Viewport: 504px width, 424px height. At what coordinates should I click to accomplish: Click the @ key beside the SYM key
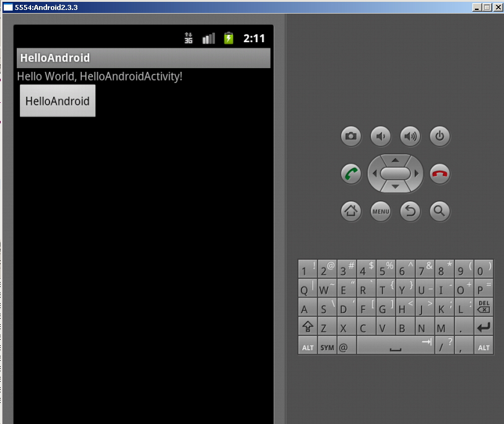[x=347, y=345]
